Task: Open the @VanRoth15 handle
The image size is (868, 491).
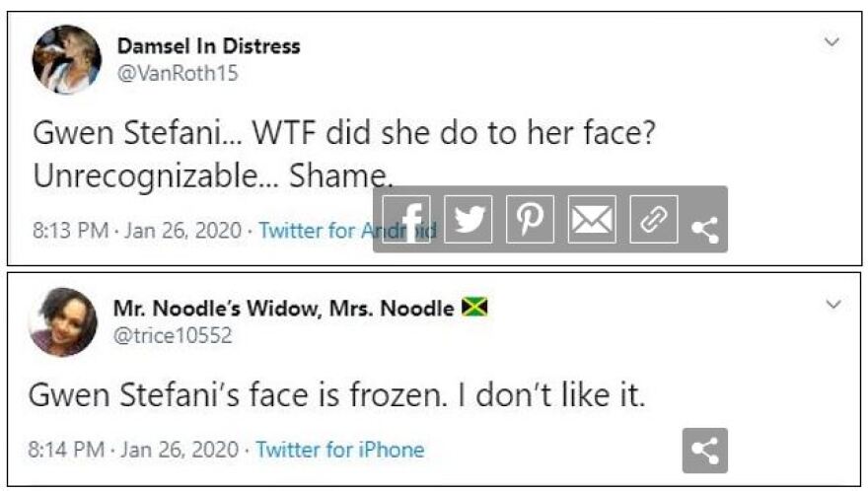Action: coord(178,73)
